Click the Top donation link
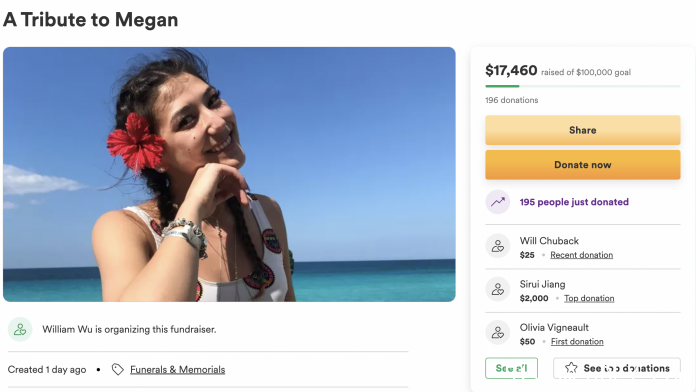This screenshot has width=696, height=392. tap(589, 298)
